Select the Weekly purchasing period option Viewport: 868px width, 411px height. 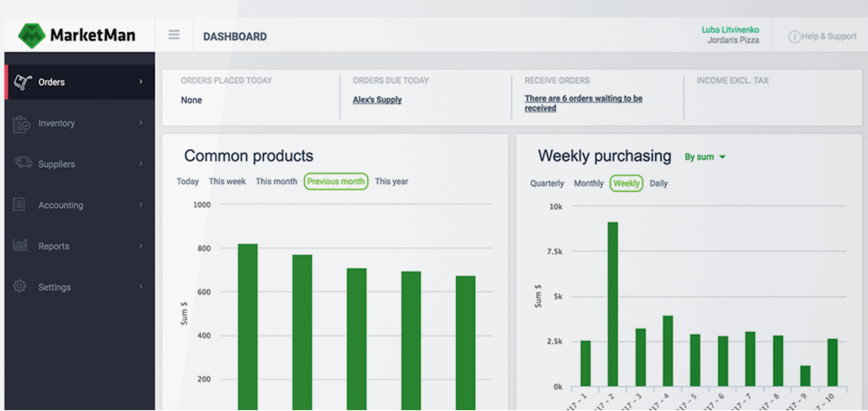[x=626, y=183]
